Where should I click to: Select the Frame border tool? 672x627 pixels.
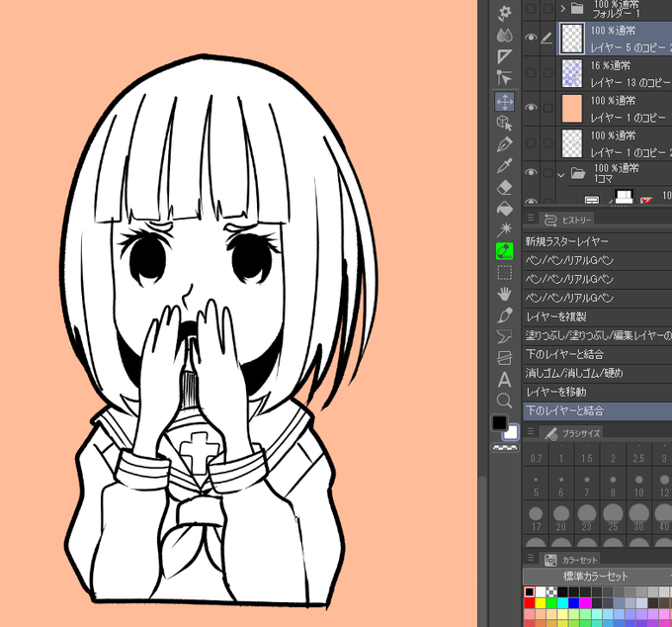[504, 358]
